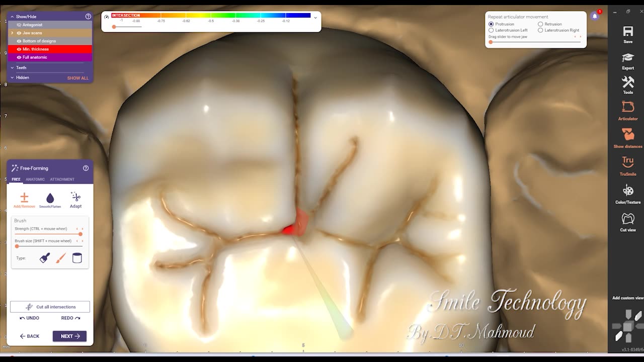Hide the Bottom of designs layer
Image resolution: width=644 pixels, height=362 pixels.
(19, 41)
